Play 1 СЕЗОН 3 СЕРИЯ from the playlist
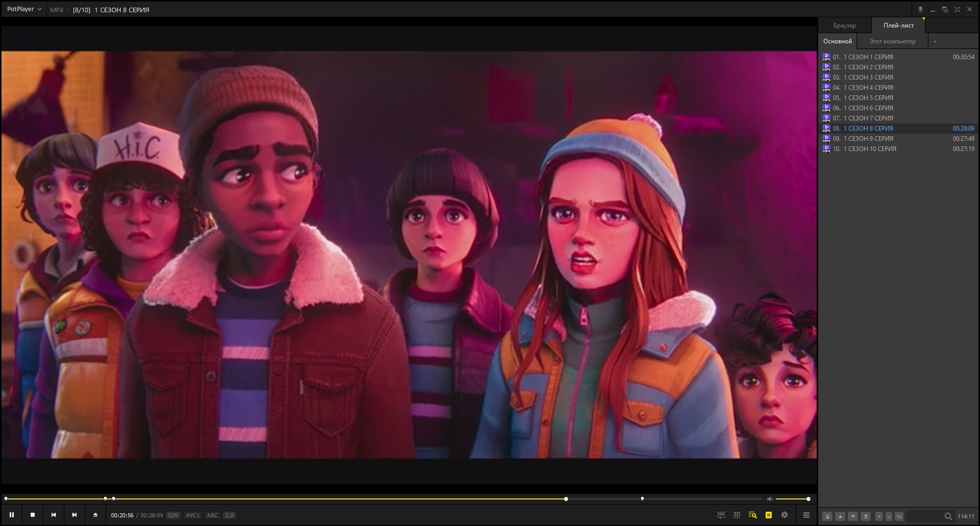Image resolution: width=980 pixels, height=526 pixels. [898, 78]
